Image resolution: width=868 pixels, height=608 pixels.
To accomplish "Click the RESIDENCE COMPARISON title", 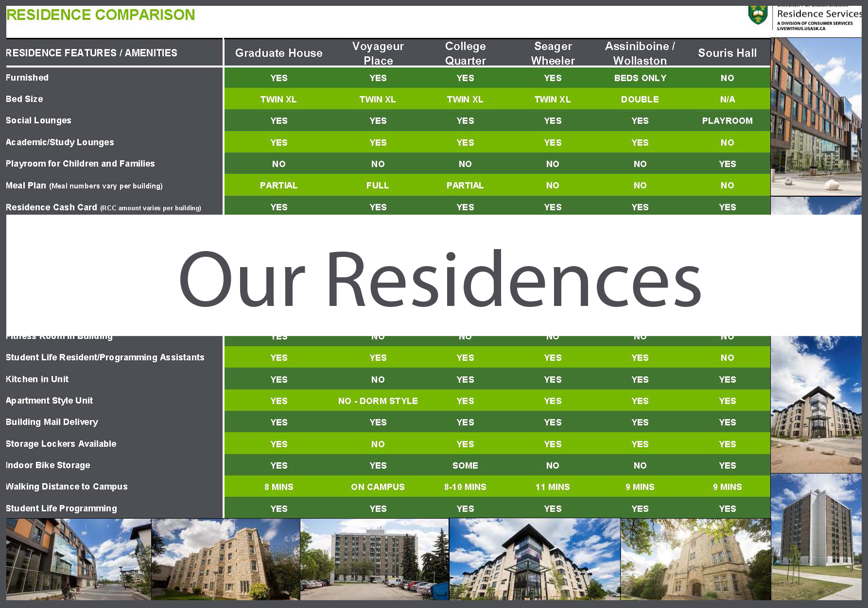I will coord(101,14).
